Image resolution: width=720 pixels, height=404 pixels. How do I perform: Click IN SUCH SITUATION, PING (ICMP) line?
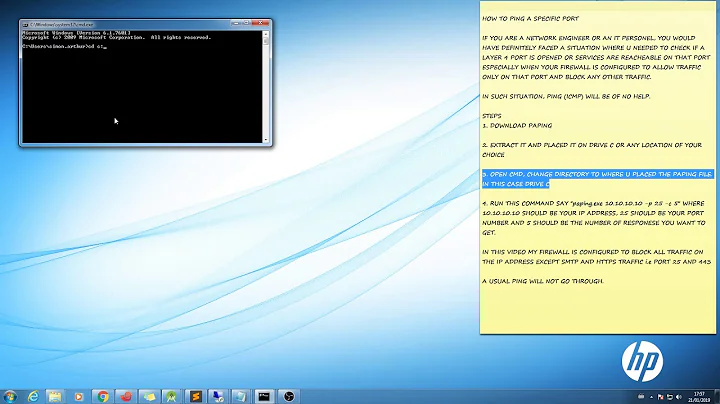566,96
